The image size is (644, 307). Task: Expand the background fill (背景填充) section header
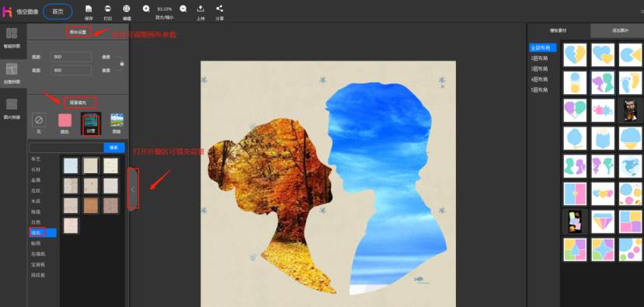click(x=80, y=102)
